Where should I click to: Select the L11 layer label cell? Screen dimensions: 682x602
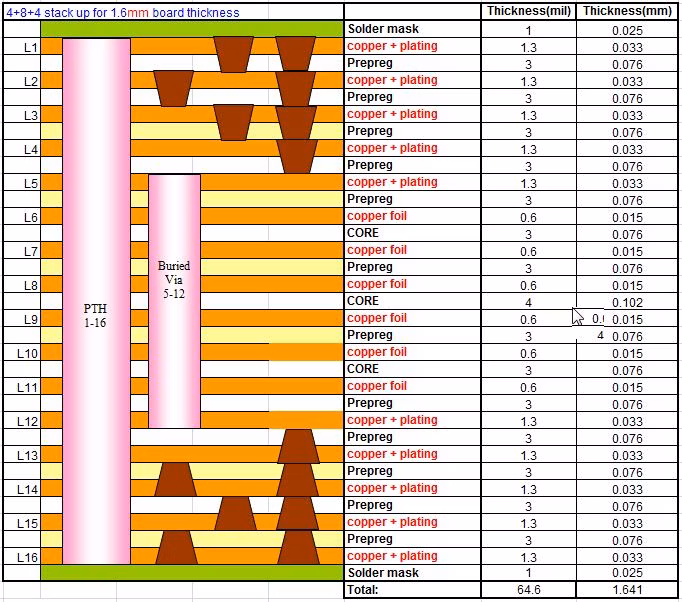pos(22,387)
